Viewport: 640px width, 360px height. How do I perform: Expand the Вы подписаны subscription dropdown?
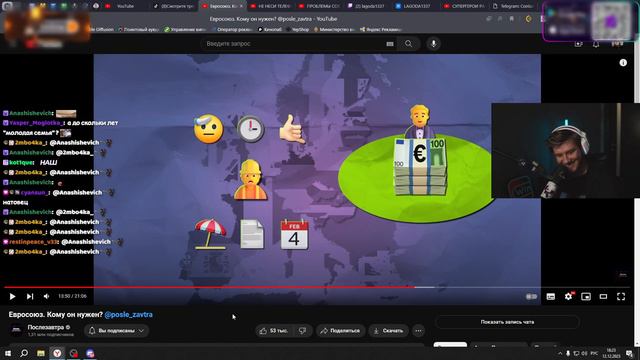116,331
